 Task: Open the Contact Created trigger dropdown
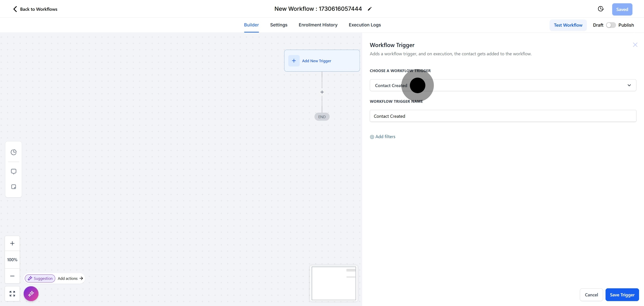502,85
